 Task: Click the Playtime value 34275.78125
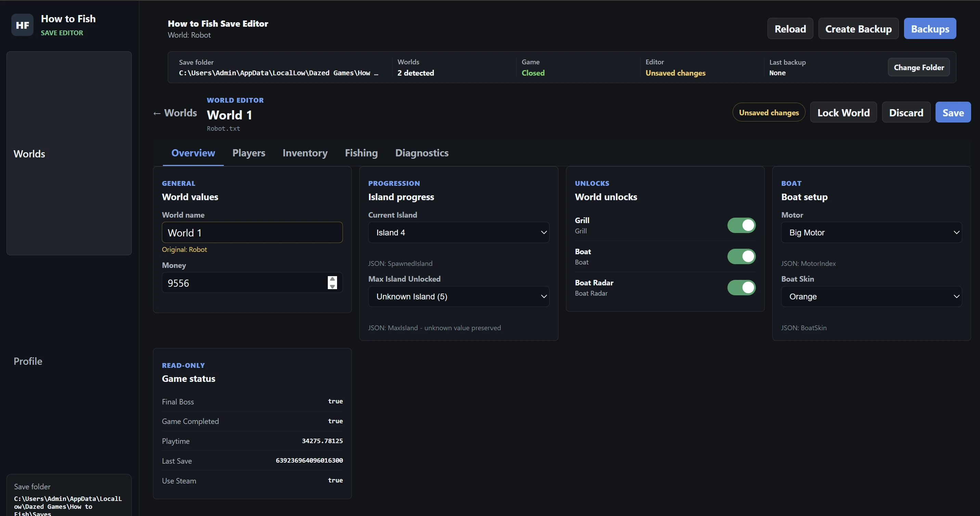click(322, 441)
